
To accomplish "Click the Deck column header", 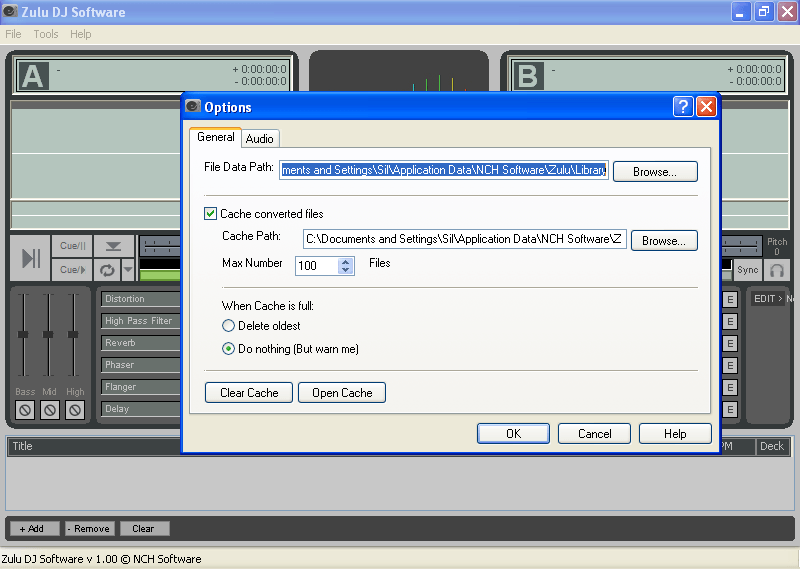I will (772, 446).
